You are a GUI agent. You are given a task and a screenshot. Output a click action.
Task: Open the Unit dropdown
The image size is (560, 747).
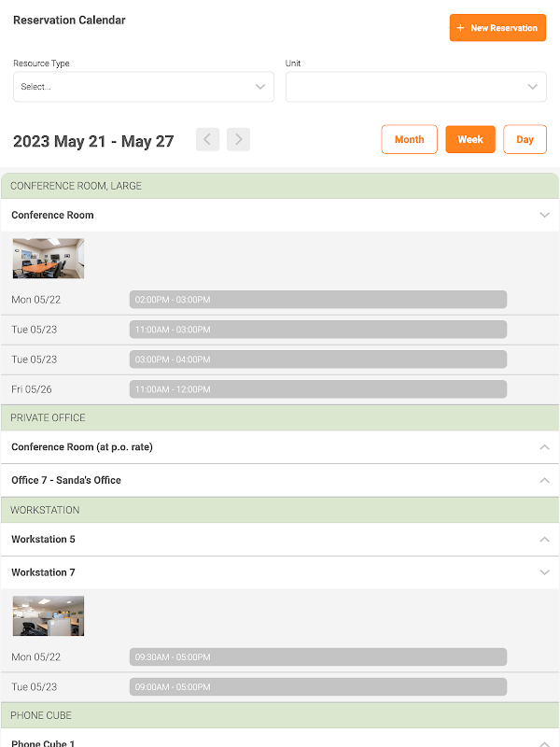[415, 87]
